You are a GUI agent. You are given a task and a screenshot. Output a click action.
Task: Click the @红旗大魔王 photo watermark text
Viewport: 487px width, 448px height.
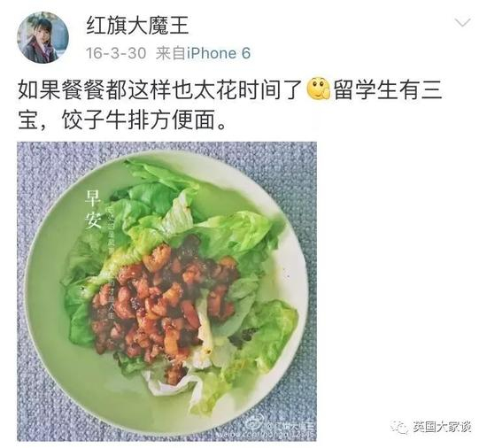290,425
